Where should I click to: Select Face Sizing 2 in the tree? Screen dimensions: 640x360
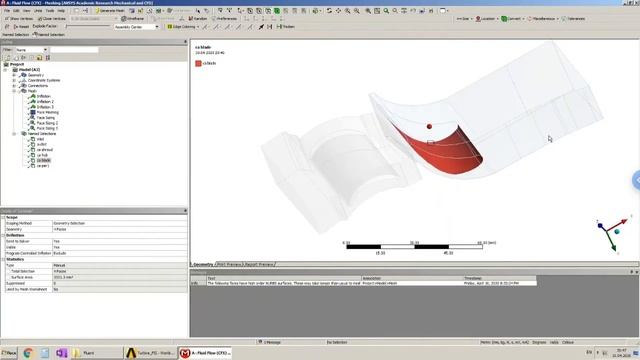(47, 123)
